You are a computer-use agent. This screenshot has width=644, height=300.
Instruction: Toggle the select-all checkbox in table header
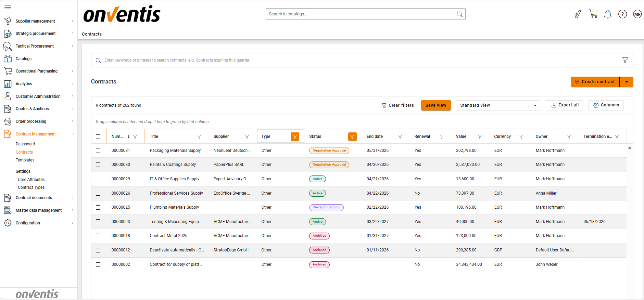tap(98, 136)
